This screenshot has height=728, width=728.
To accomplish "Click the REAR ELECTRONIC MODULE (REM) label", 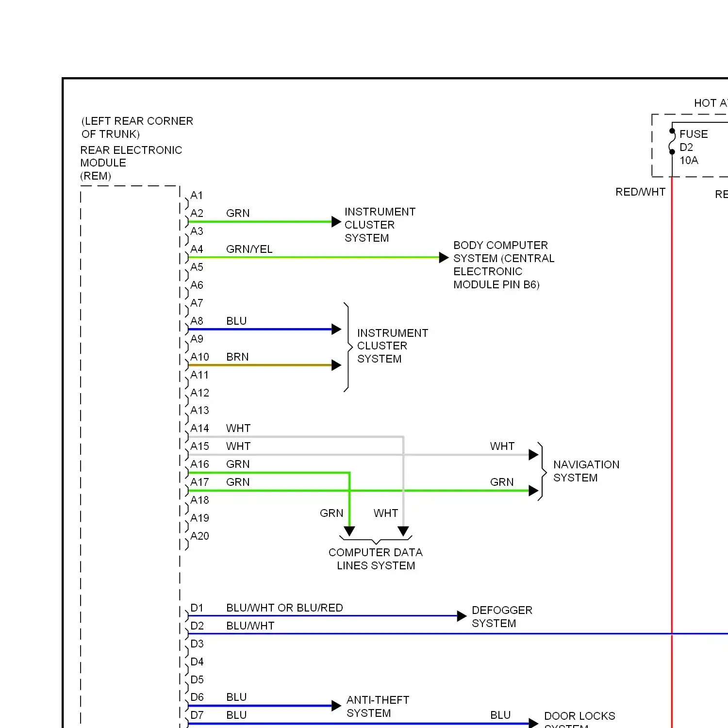I will [131, 163].
